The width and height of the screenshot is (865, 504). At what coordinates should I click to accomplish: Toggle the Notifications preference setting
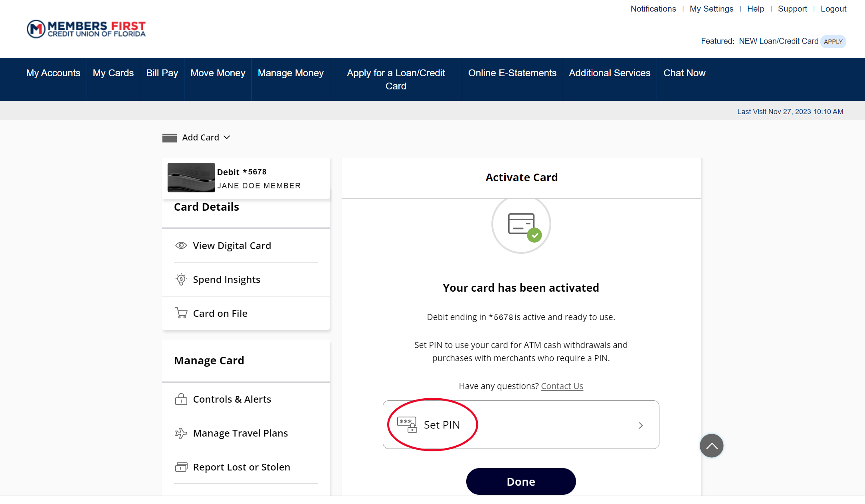click(x=653, y=8)
